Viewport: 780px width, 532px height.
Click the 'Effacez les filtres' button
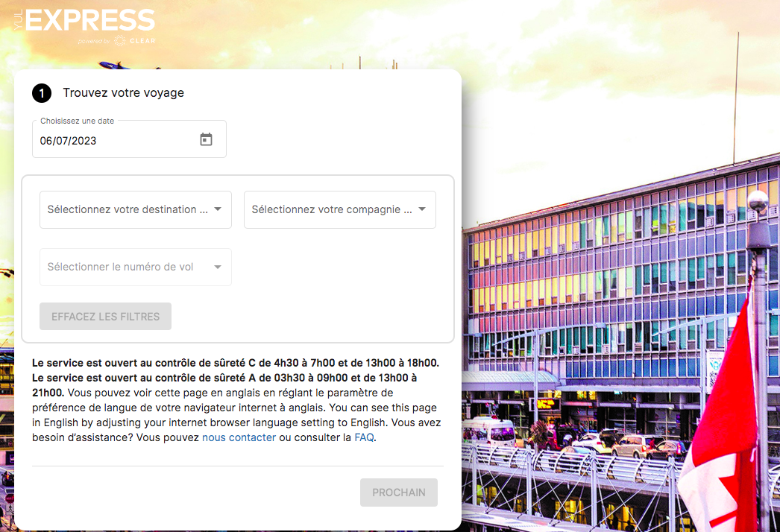(105, 316)
